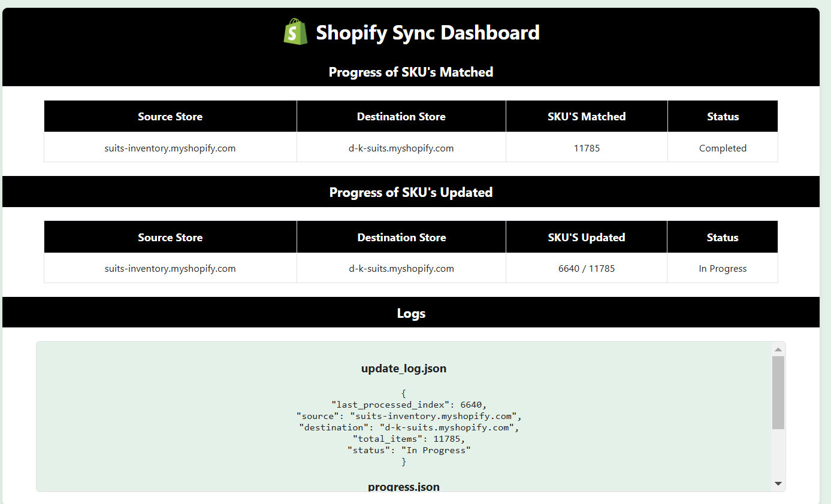The height and width of the screenshot is (504, 831).
Task: Click the Logs scrollbar down arrow
Action: tap(778, 484)
